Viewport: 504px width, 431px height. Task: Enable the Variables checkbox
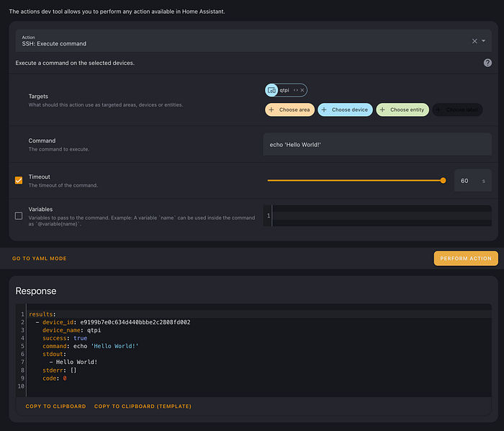pos(19,215)
